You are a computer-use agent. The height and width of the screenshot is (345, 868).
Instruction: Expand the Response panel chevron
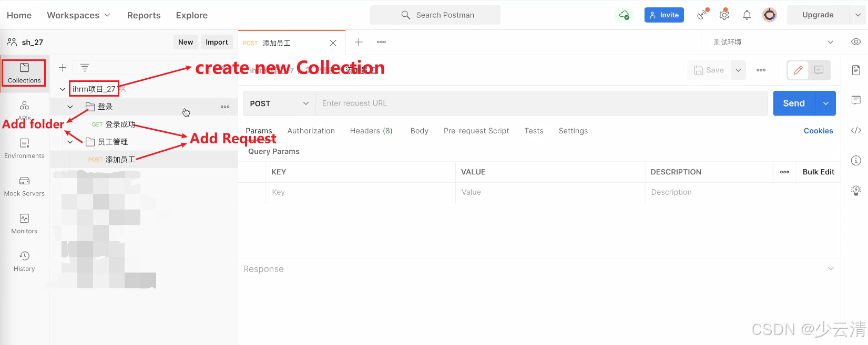(831, 269)
